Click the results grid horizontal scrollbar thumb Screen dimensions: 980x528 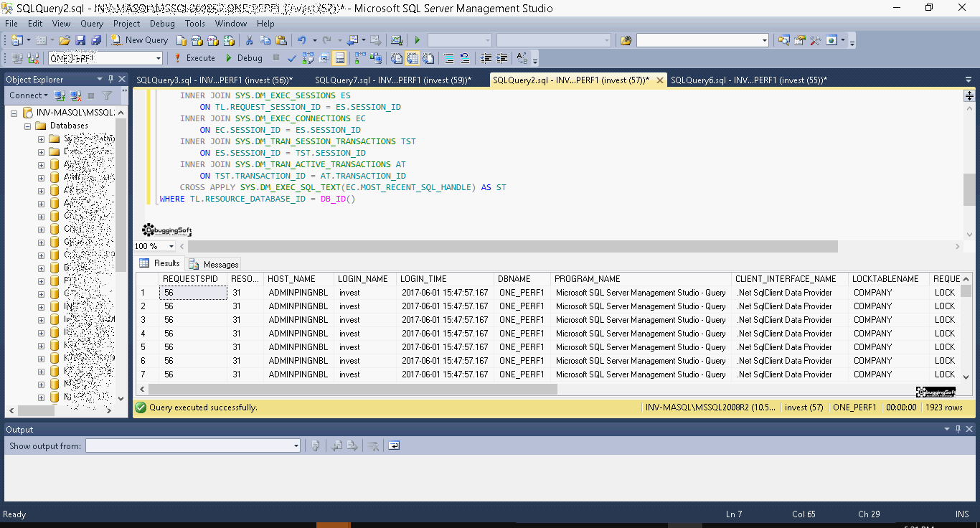point(352,389)
